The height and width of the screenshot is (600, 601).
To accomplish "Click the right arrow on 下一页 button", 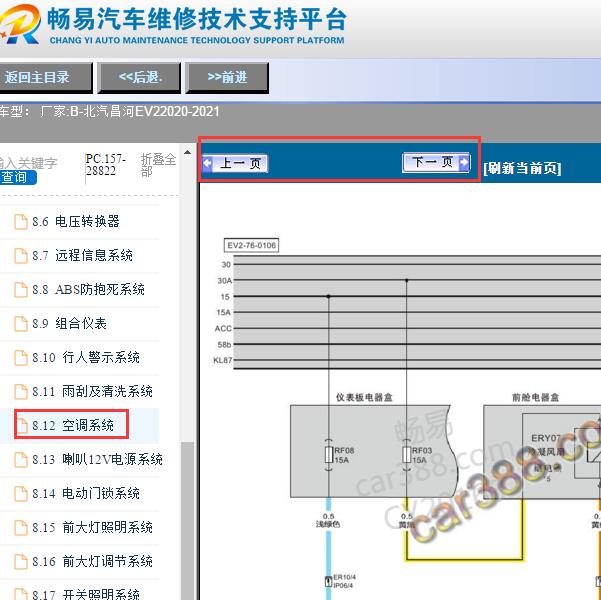I will [x=464, y=162].
